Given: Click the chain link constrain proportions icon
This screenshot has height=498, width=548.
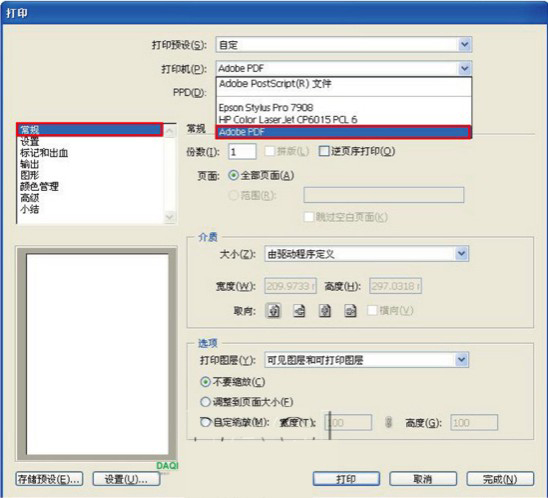Looking at the screenshot, I should coord(388,422).
